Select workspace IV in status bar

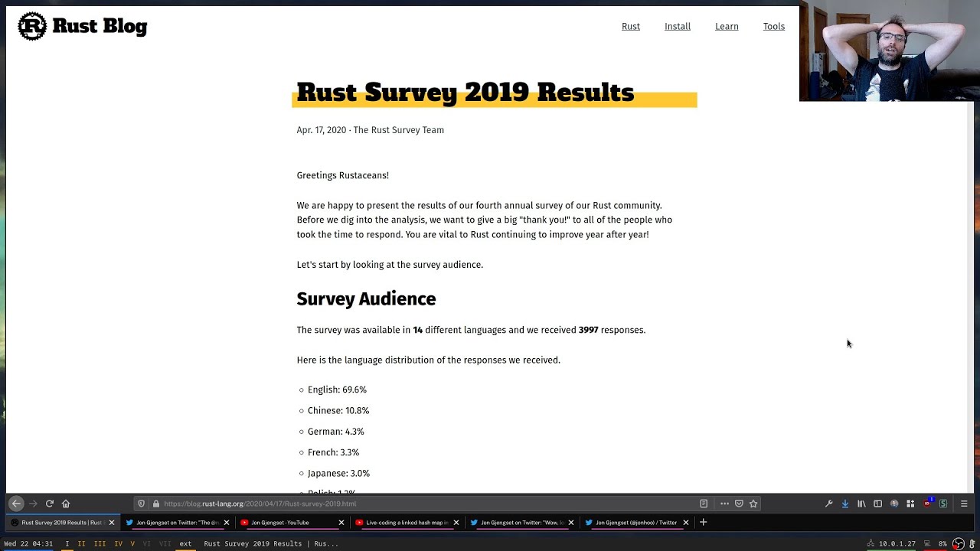pyautogui.click(x=118, y=544)
